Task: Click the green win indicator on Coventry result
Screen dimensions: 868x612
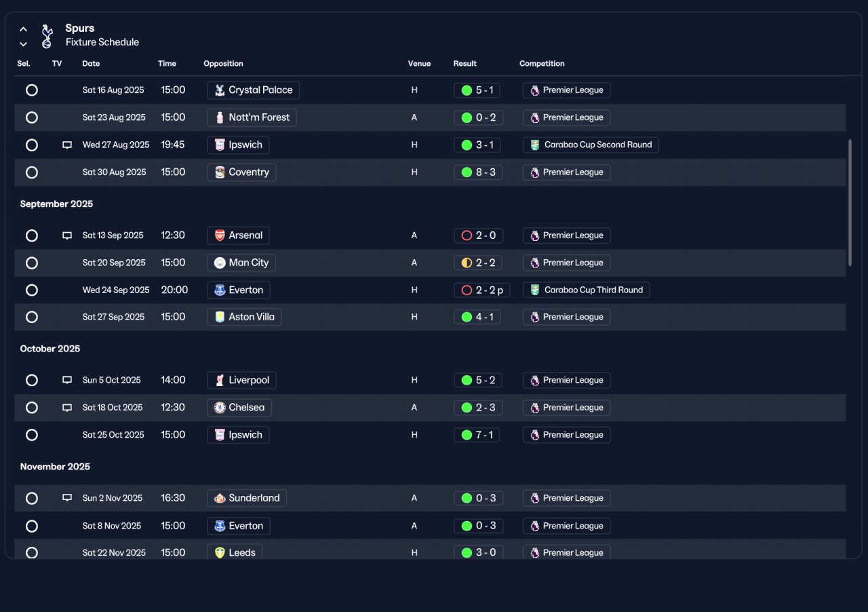Action: tap(467, 172)
